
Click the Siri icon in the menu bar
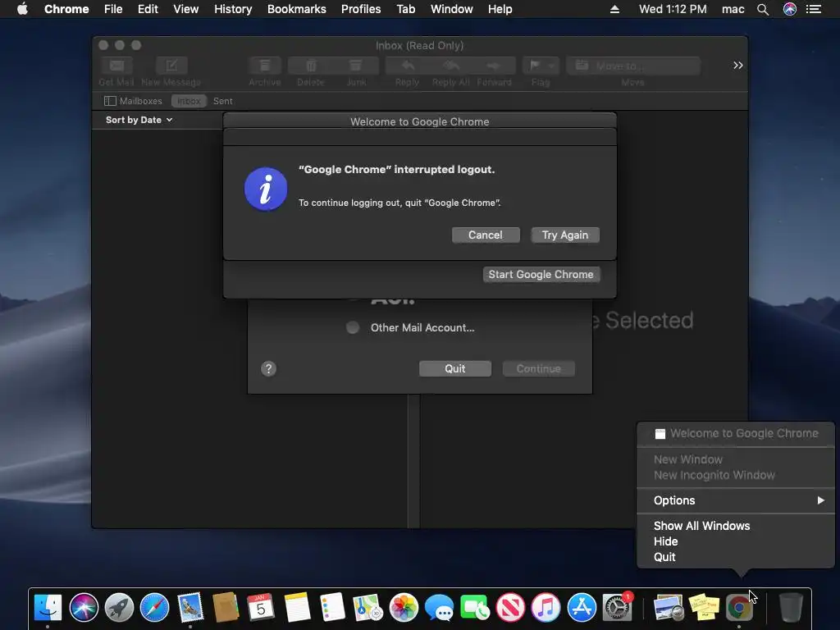coord(790,9)
